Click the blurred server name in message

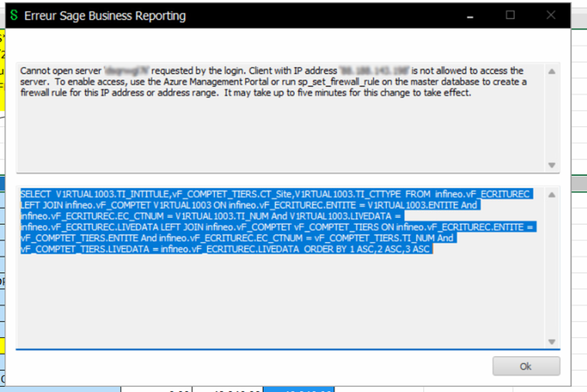click(x=127, y=71)
